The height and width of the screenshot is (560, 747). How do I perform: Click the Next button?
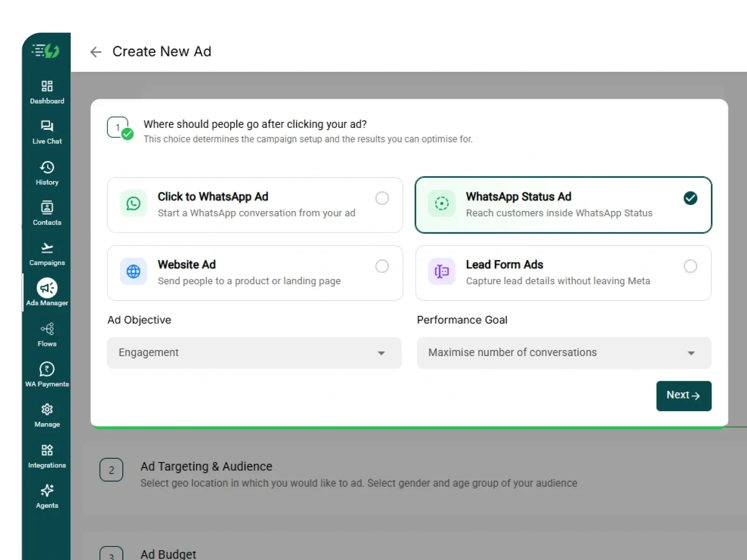(684, 396)
